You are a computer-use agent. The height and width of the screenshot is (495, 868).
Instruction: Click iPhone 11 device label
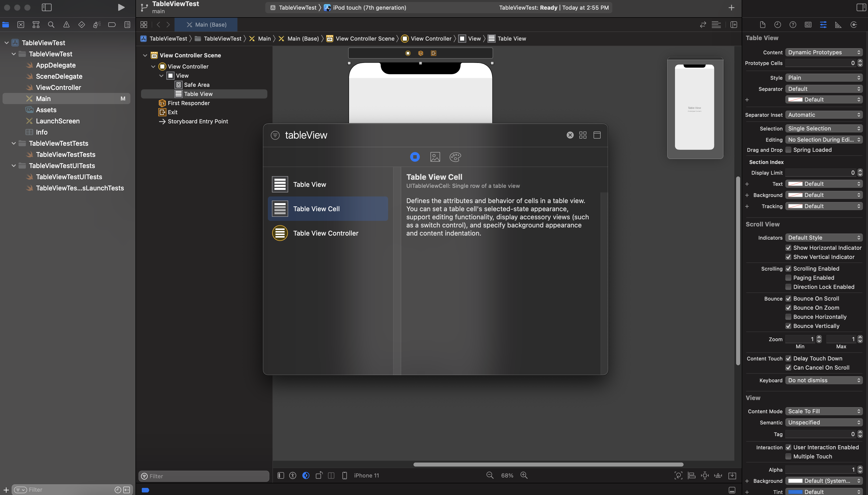coord(366,476)
